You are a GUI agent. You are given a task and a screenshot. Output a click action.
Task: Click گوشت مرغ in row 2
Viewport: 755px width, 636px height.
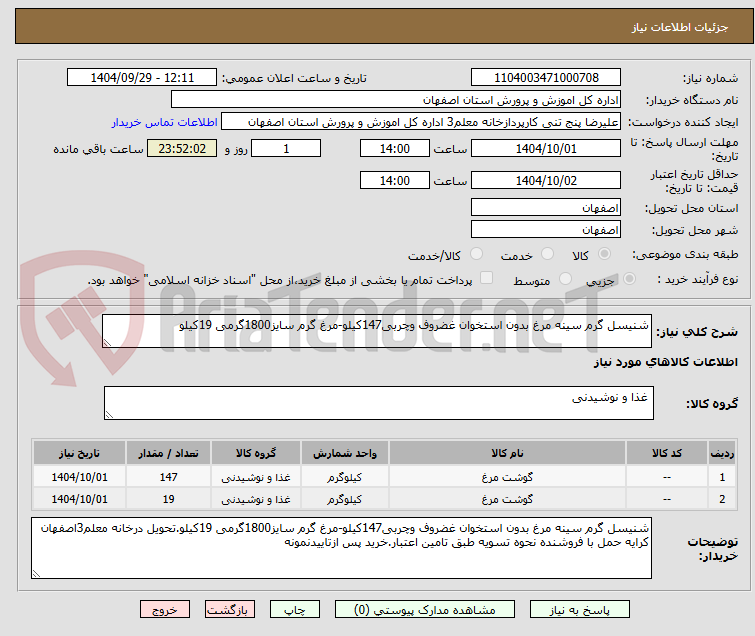tap(508, 499)
